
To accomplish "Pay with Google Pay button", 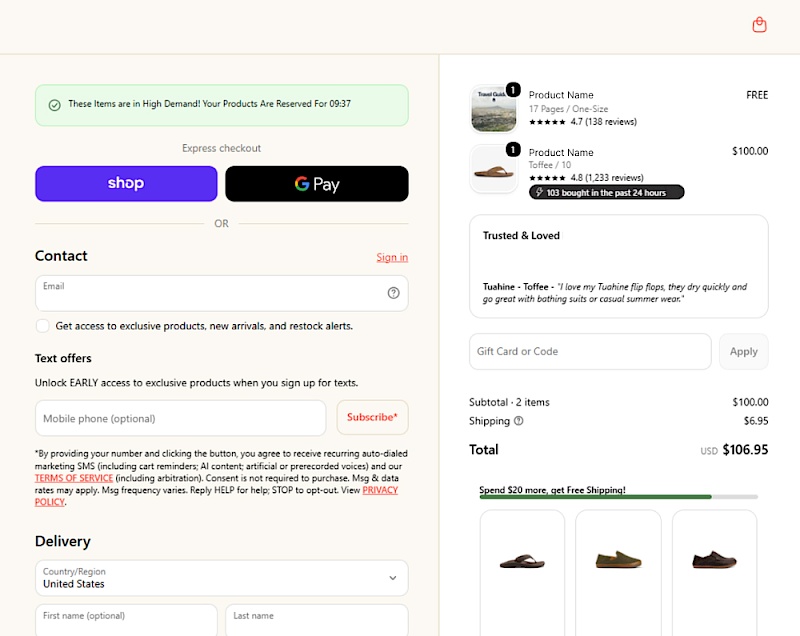I will 317,184.
